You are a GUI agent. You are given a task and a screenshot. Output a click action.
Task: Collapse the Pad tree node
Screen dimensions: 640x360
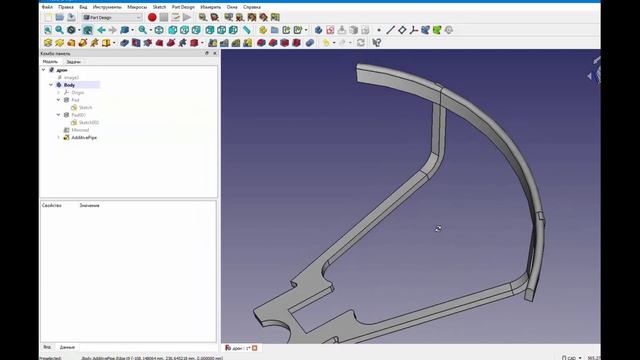[x=58, y=100]
